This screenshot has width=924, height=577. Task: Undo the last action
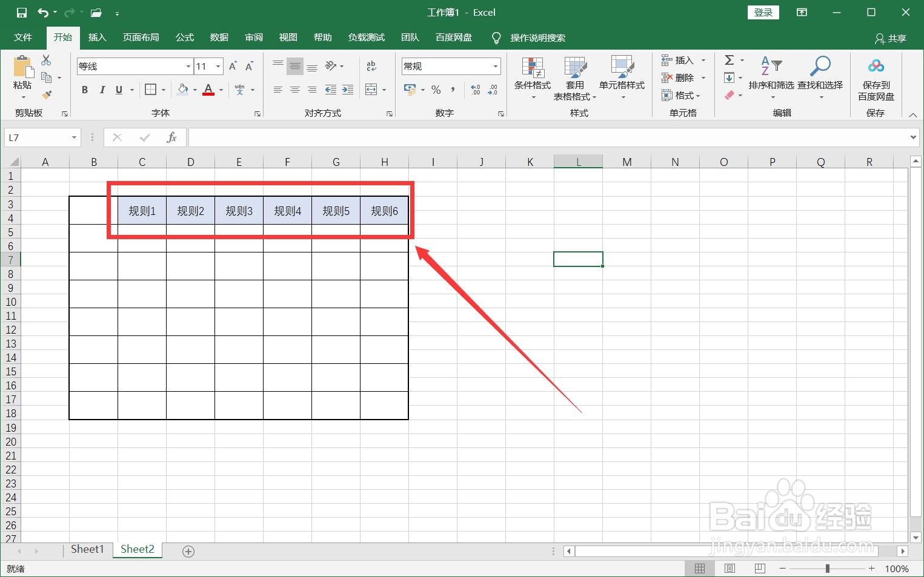[x=43, y=13]
